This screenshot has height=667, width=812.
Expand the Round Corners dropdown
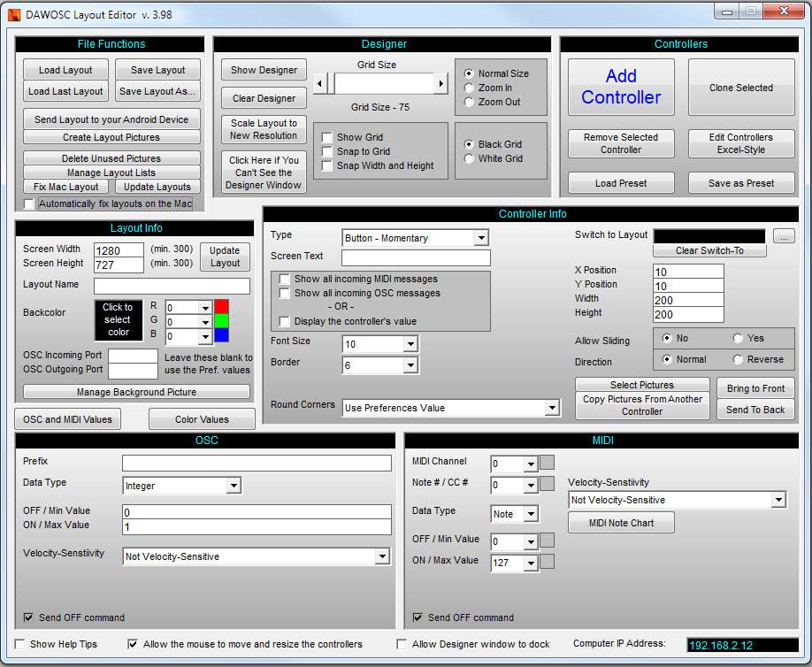[552, 408]
